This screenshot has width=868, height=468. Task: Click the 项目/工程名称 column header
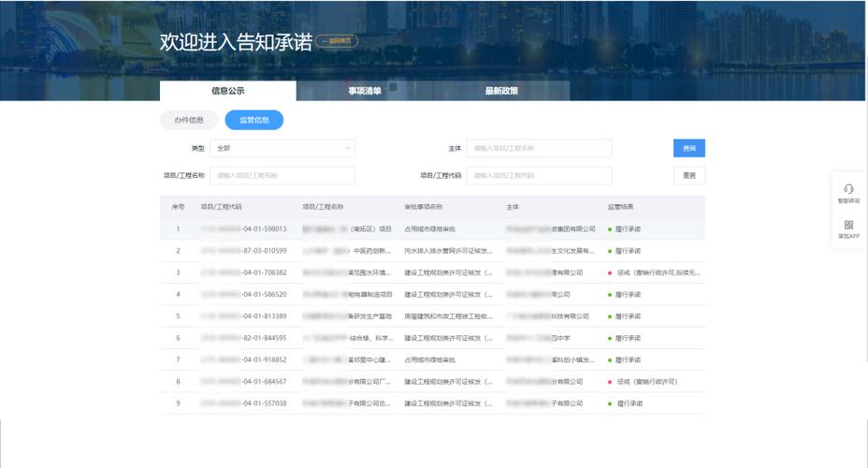[324, 207]
